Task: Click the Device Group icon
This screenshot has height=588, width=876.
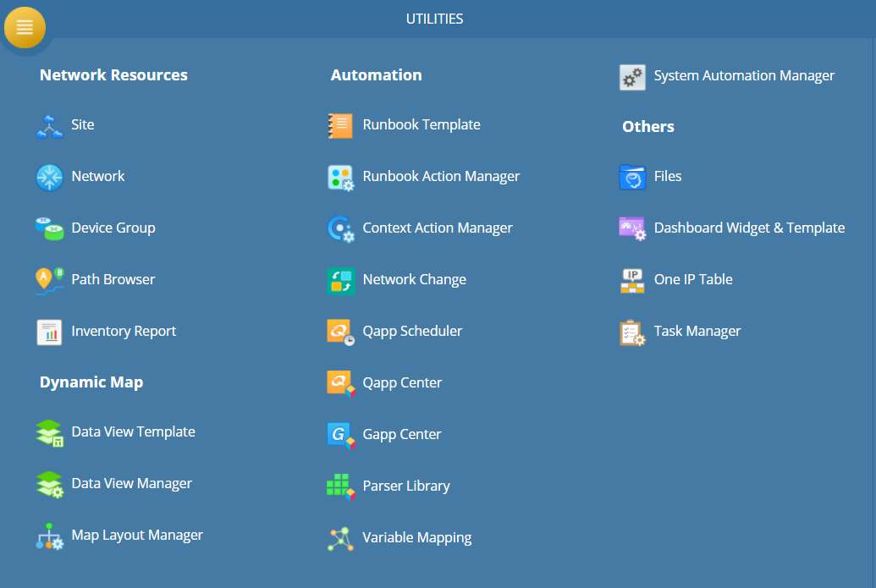Action: click(49, 228)
